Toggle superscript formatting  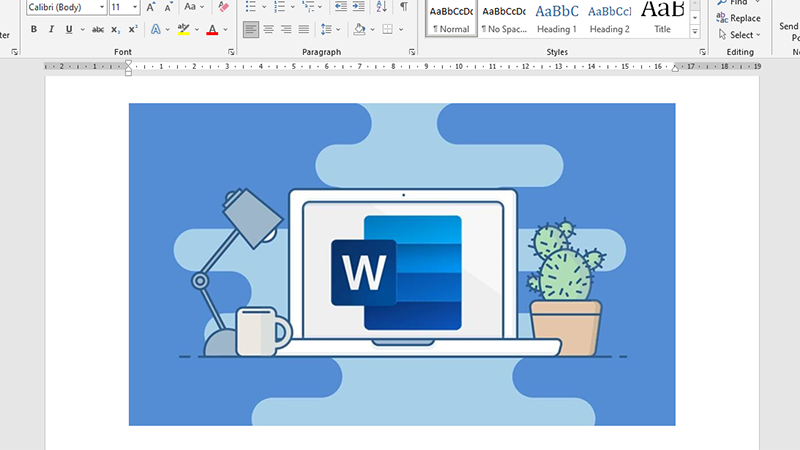tap(133, 29)
